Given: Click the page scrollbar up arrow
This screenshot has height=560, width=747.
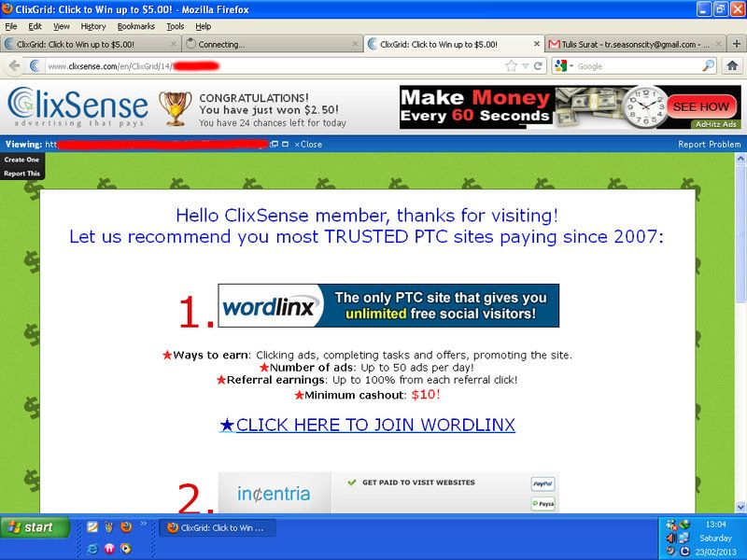Looking at the screenshot, I should tap(740, 159).
